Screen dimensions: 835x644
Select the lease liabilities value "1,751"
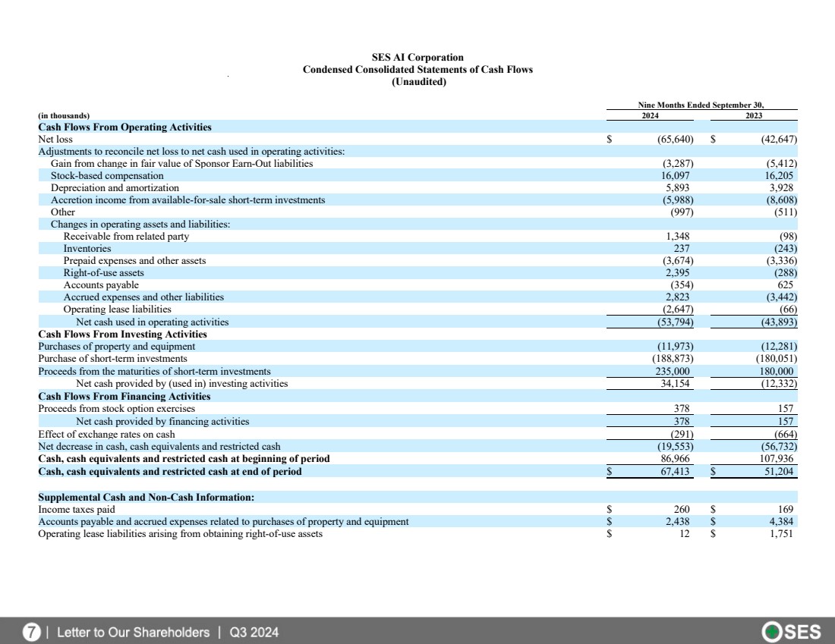(781, 534)
